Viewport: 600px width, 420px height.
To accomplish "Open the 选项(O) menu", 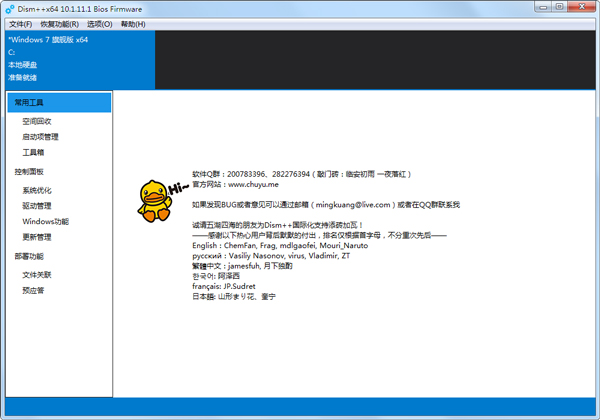I will [x=99, y=24].
